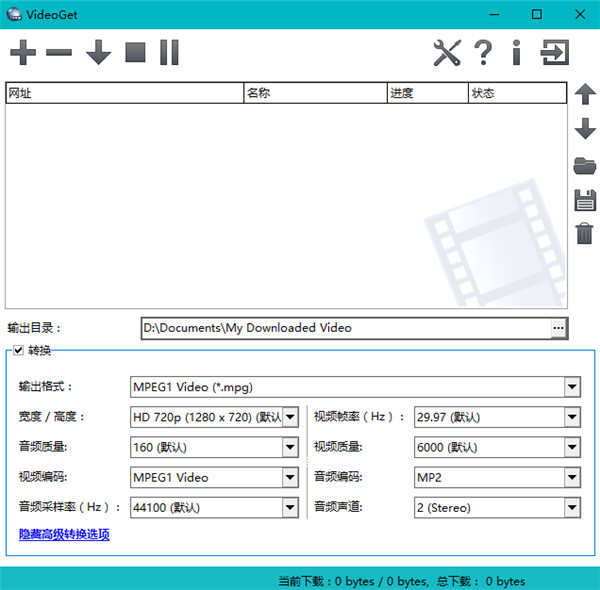Start download with down arrow toolbar icon

(x=98, y=53)
